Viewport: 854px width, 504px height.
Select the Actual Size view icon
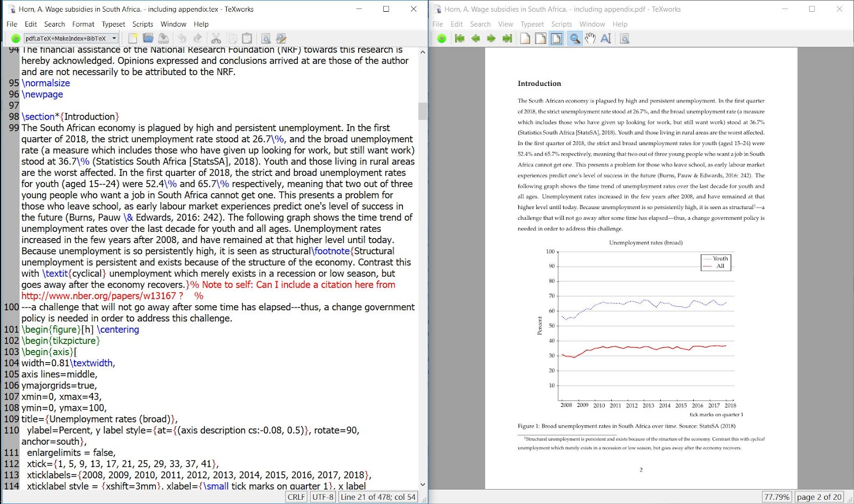(x=525, y=38)
